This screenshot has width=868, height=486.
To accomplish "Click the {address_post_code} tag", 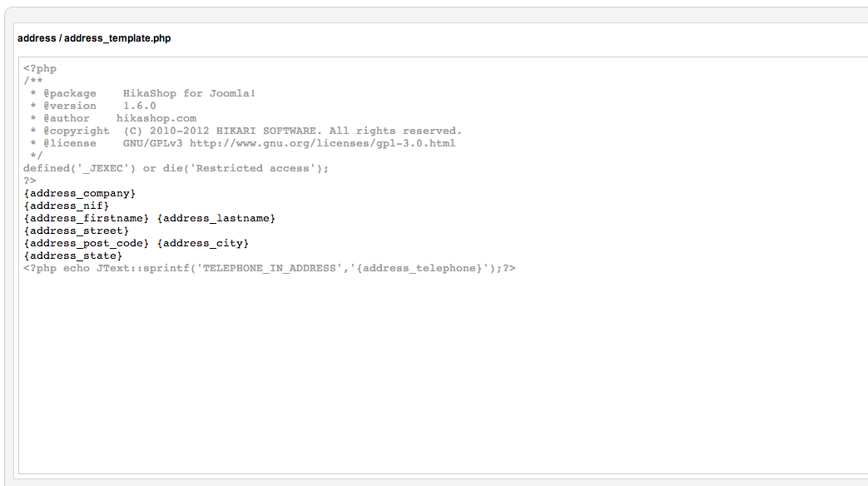I will (x=87, y=244).
